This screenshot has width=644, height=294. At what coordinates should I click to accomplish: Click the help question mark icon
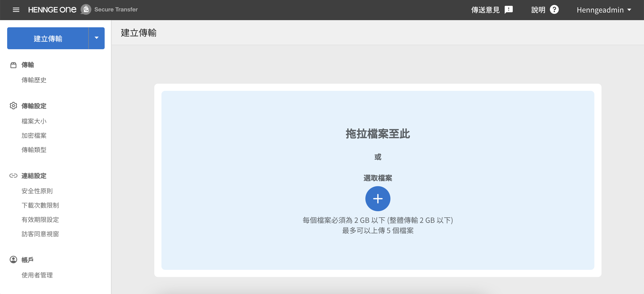coord(554,10)
